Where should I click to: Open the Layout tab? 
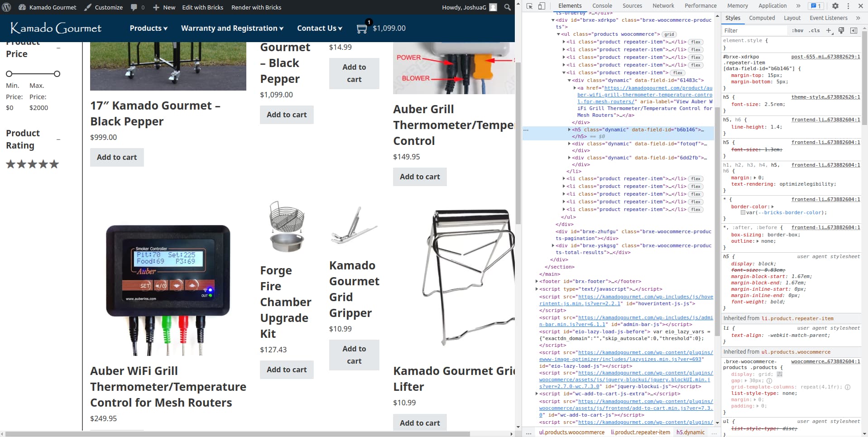pyautogui.click(x=792, y=18)
